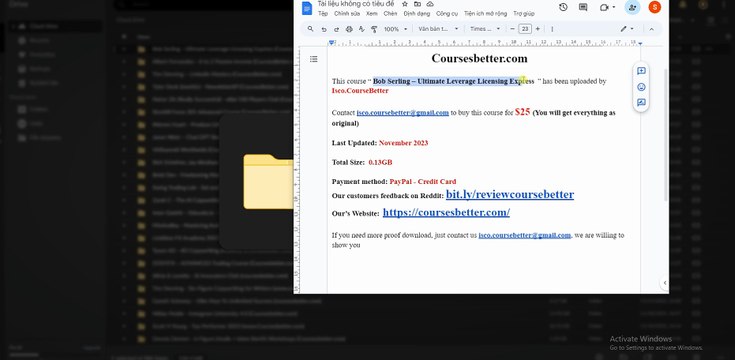Image resolution: width=735 pixels, height=360 pixels.
Task: Open the Google Docs home icon
Action: point(307,8)
